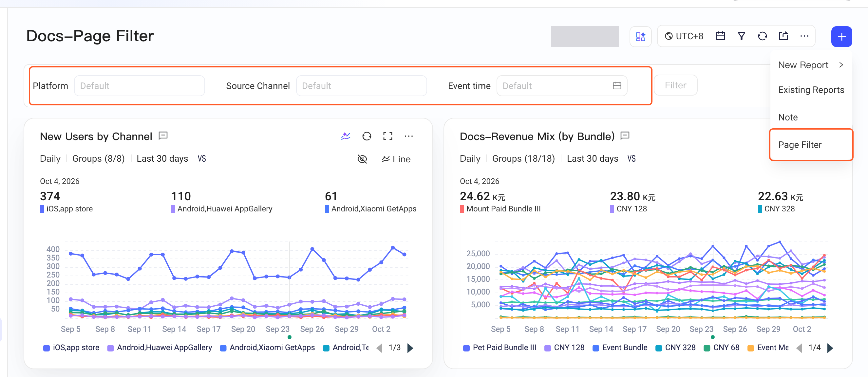Click the UTC+8 timezone selector
The image size is (868, 377).
pyautogui.click(x=684, y=36)
